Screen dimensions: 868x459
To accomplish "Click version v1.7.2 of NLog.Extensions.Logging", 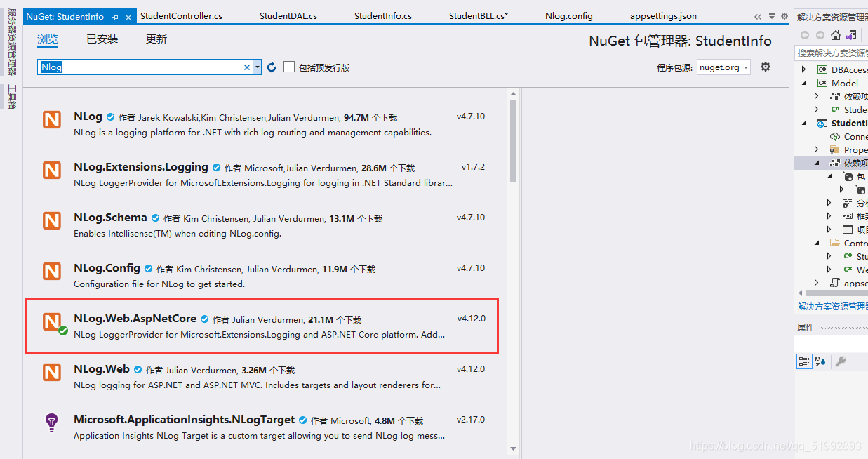I will click(x=473, y=167).
